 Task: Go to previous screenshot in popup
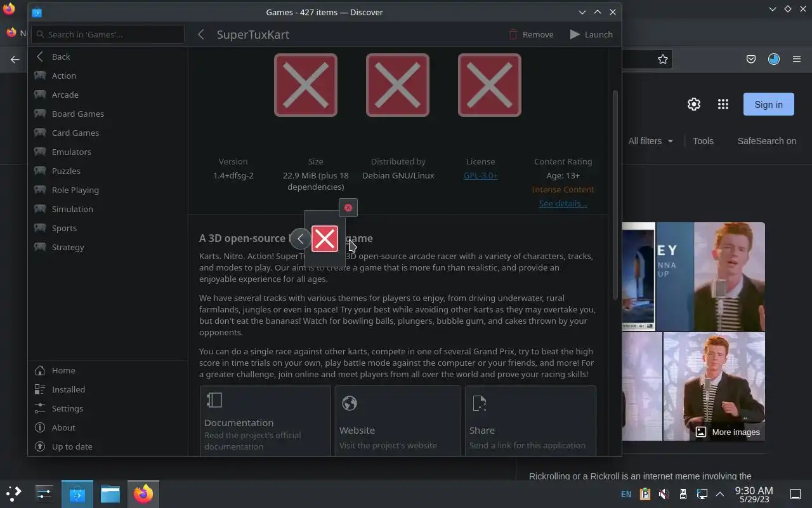click(x=301, y=239)
